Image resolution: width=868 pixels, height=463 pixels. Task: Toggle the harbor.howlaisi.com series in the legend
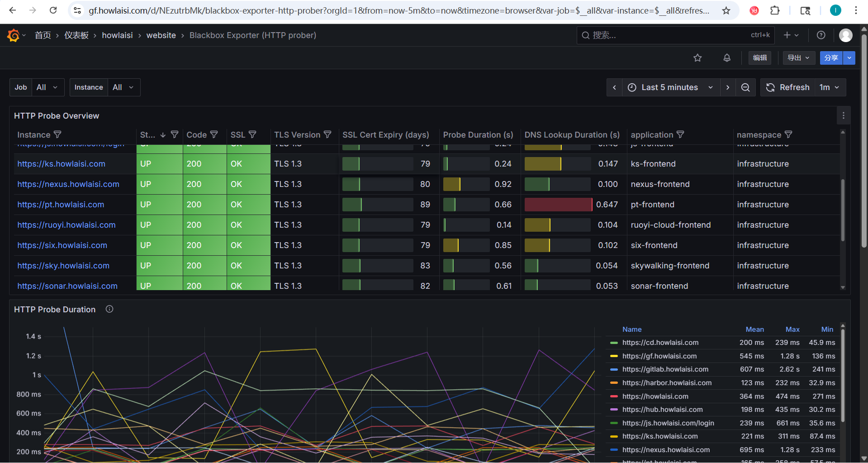(667, 383)
